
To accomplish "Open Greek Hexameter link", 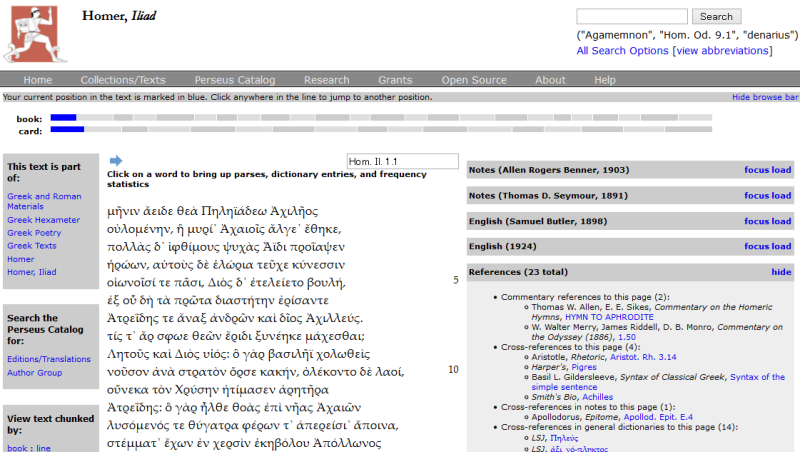I will click(x=43, y=220).
